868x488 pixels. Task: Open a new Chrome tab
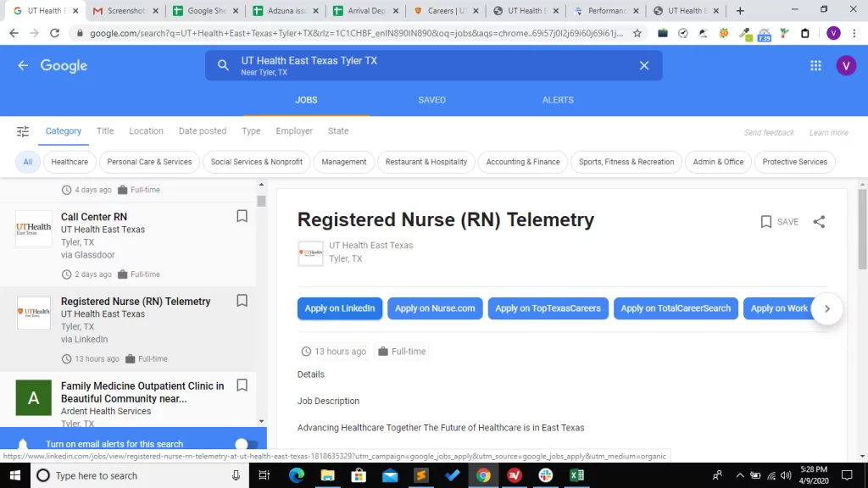[x=739, y=10]
